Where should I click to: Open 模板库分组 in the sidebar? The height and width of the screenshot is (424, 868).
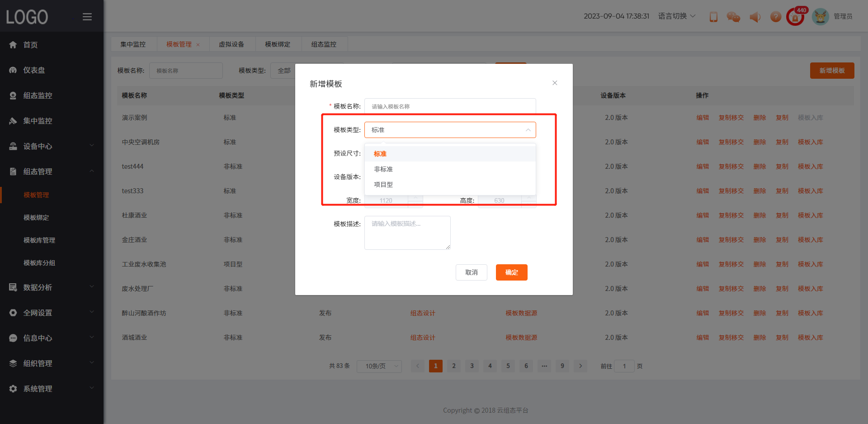coord(39,263)
